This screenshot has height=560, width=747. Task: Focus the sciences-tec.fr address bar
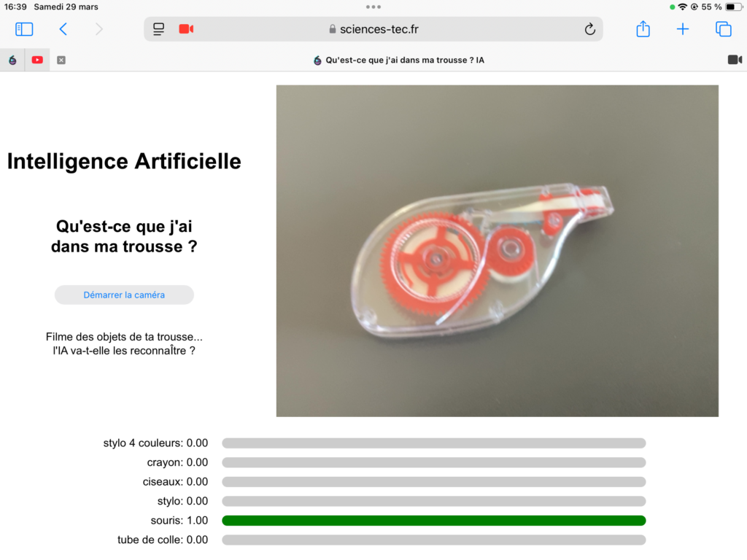pos(373,29)
